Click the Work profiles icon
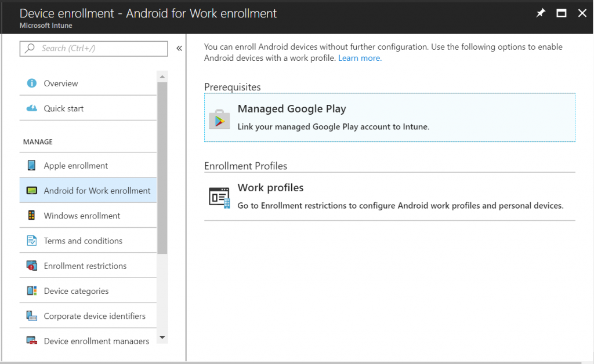Viewport: 594px width, 364px height. 219,198
